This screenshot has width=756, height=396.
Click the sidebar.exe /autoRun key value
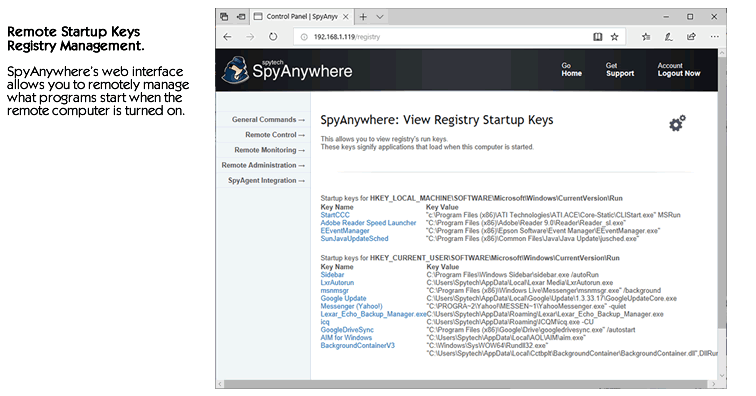[513, 275]
